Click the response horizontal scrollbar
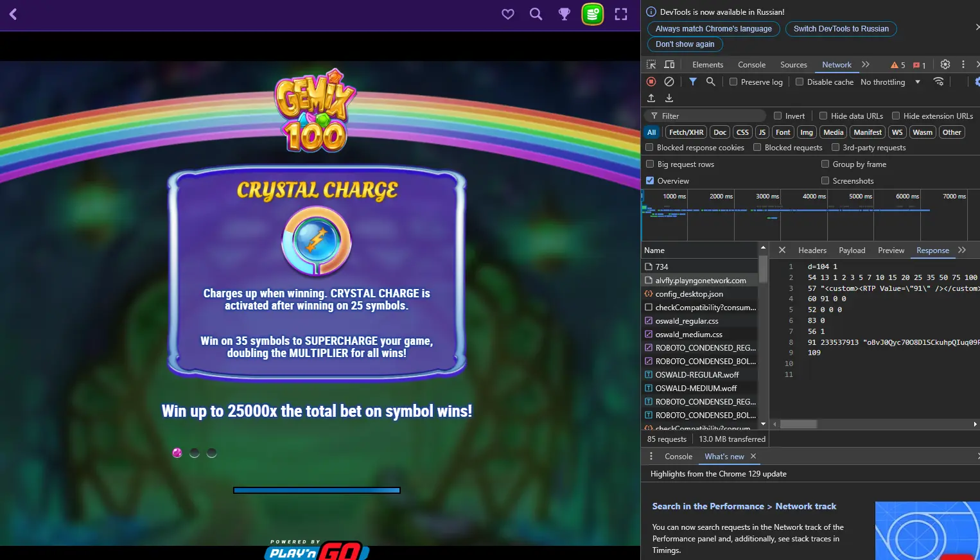This screenshot has width=980, height=560. 798,424
